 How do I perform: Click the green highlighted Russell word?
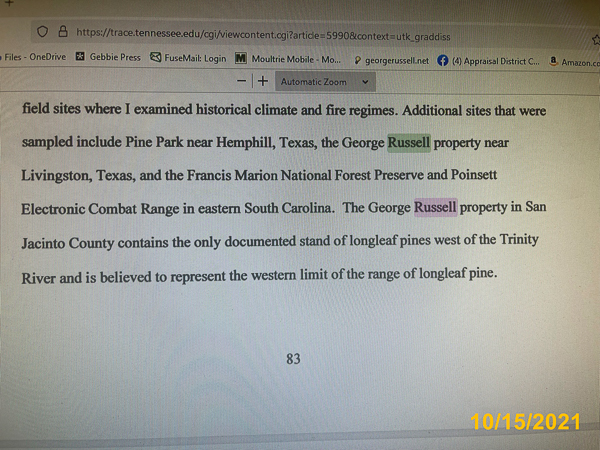tap(408, 142)
